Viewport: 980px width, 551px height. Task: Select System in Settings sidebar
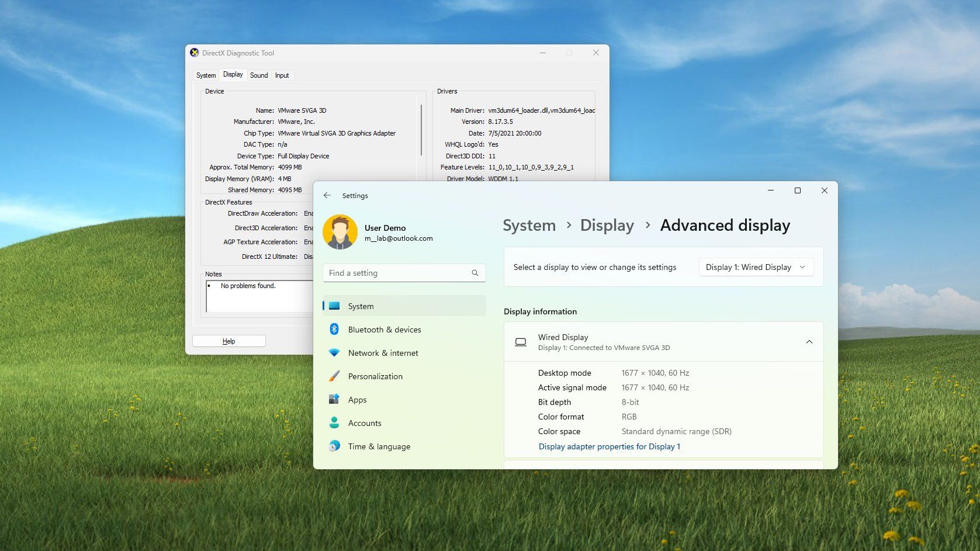click(404, 306)
